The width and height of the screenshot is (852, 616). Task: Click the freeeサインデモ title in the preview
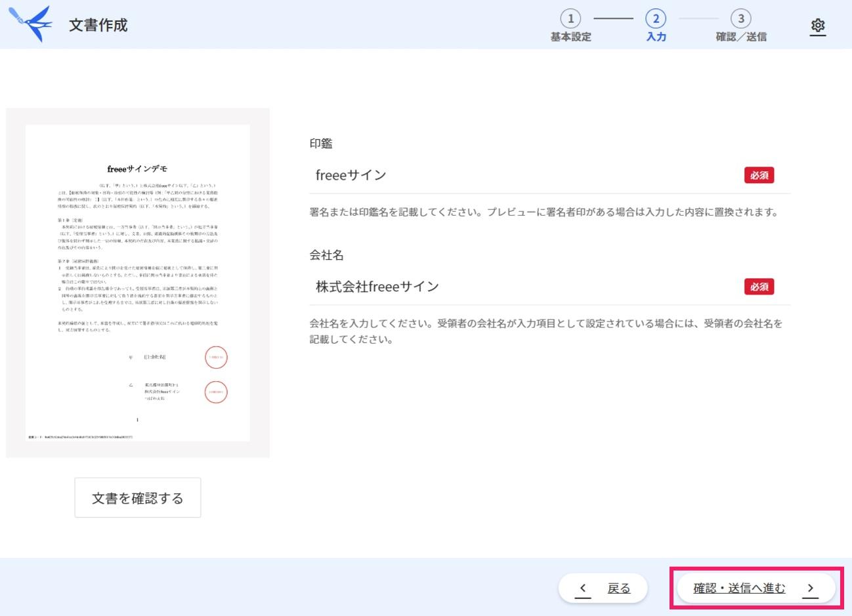138,169
